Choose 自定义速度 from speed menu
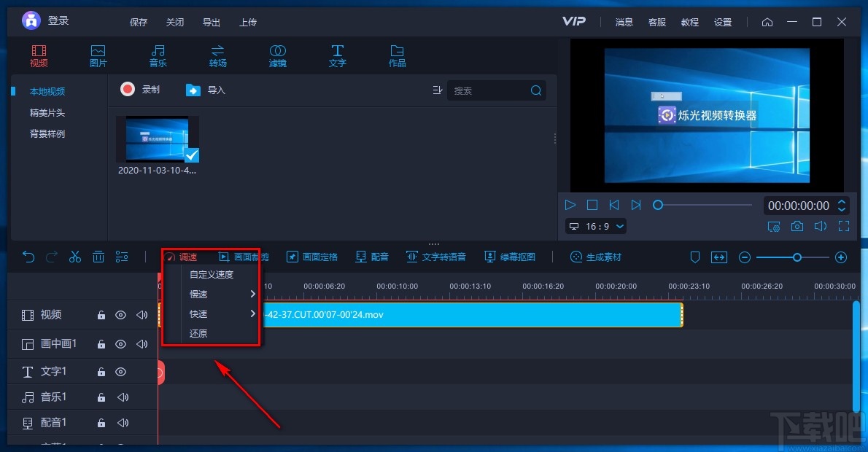 212,274
